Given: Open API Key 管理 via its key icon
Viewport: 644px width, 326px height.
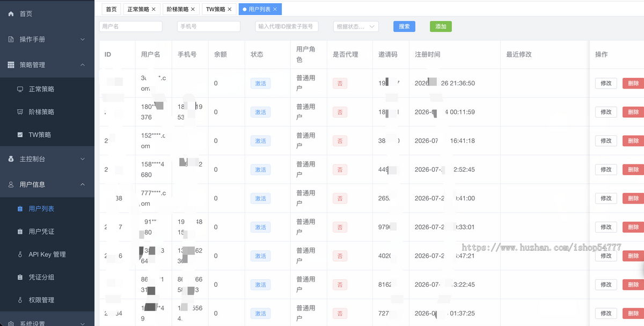Looking at the screenshot, I should [x=20, y=255].
